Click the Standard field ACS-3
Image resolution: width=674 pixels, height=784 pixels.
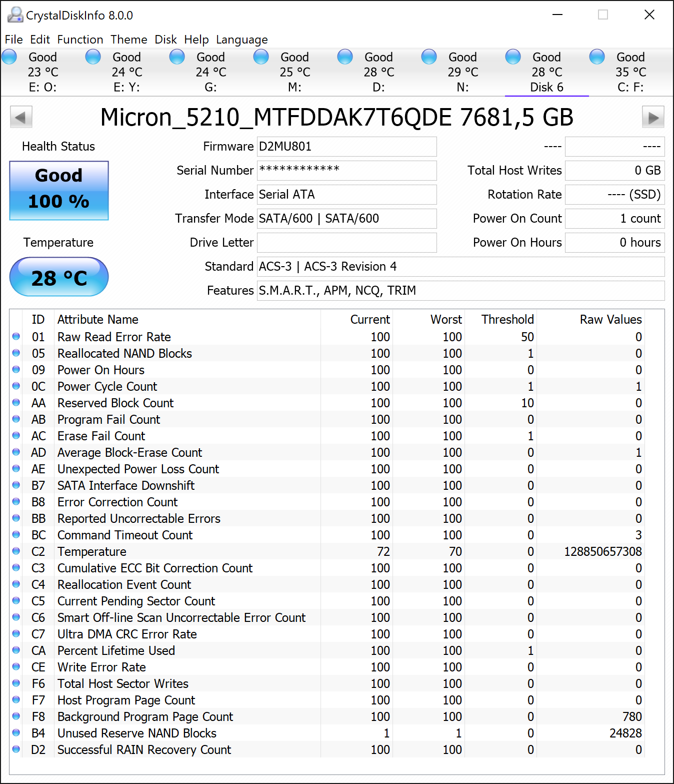pos(460,267)
